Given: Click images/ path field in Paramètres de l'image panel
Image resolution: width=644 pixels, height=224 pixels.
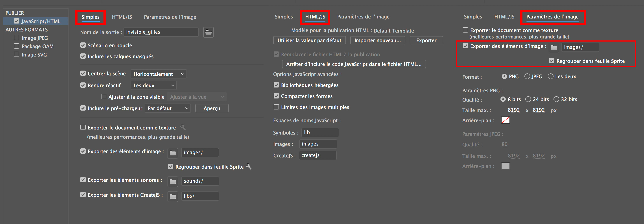Looking at the screenshot, I should pos(580,47).
